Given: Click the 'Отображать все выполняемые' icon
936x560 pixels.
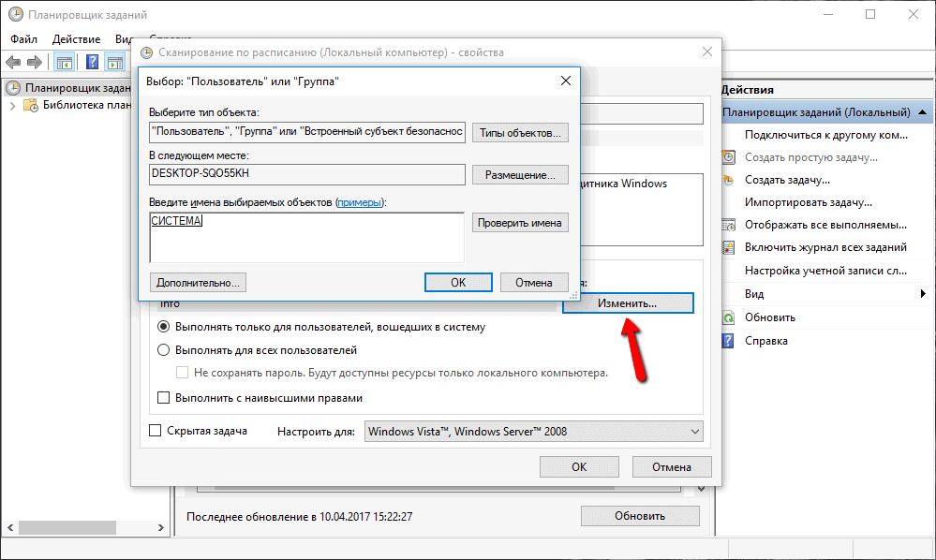Looking at the screenshot, I should (x=729, y=225).
